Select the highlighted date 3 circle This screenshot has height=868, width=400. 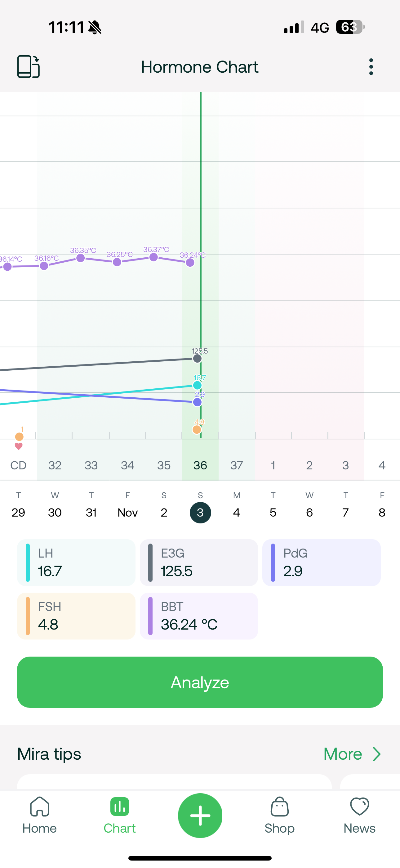pyautogui.click(x=200, y=513)
